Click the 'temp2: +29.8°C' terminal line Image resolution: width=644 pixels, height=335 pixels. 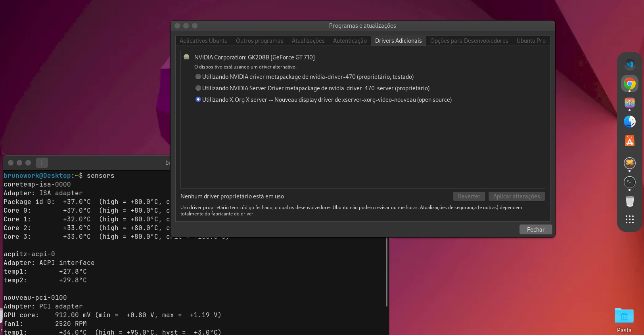tap(45, 280)
